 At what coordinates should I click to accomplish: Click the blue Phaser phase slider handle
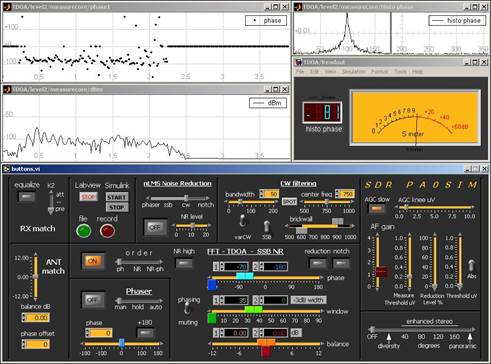tap(122, 343)
